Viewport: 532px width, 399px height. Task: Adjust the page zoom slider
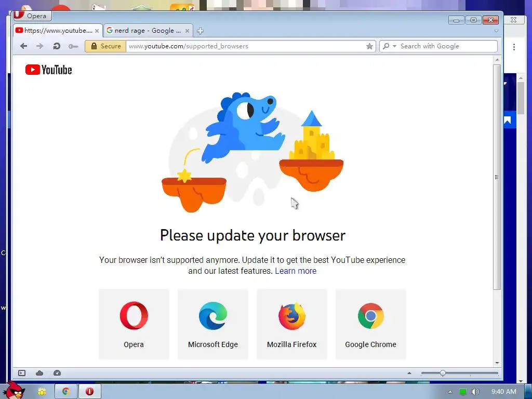[x=459, y=373]
